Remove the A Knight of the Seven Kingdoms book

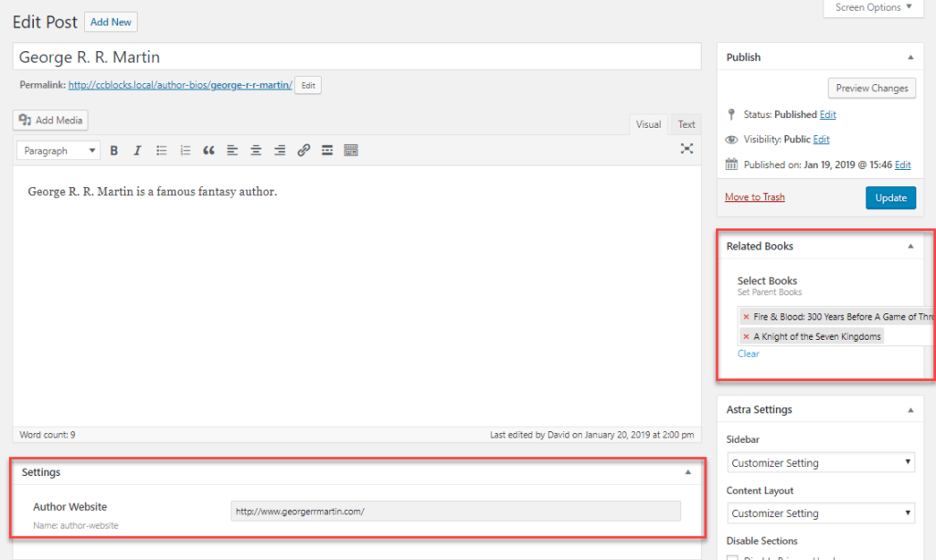coord(745,335)
